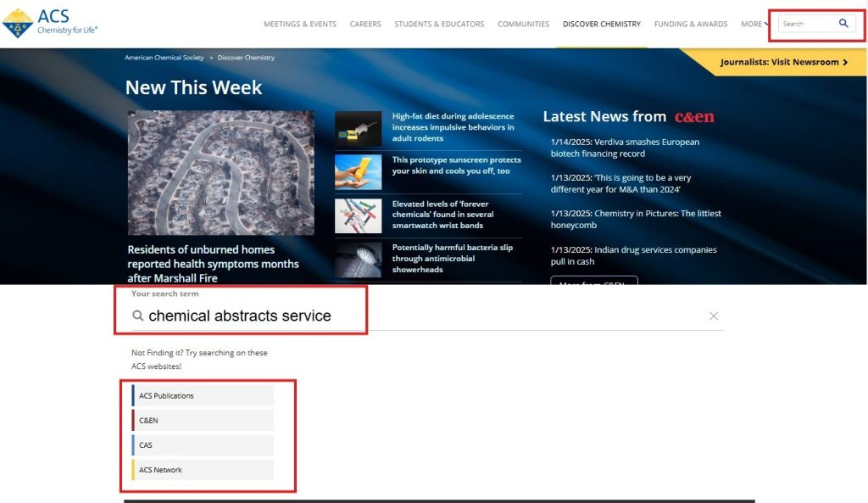Screen dimensions: 868x503
Task: Search on ACS Network website
Action: click(203, 470)
